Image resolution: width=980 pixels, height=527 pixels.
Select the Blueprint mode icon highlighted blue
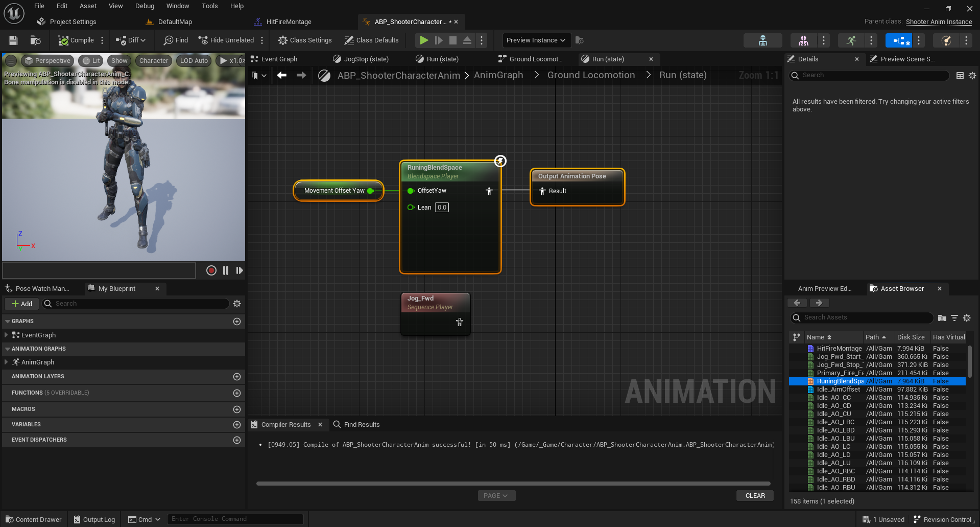[x=899, y=40]
